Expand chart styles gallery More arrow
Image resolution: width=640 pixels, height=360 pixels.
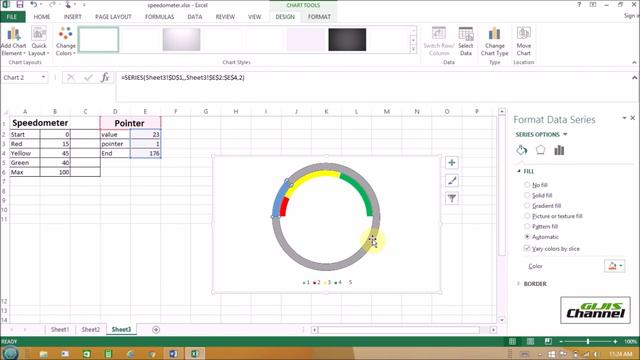[413, 49]
